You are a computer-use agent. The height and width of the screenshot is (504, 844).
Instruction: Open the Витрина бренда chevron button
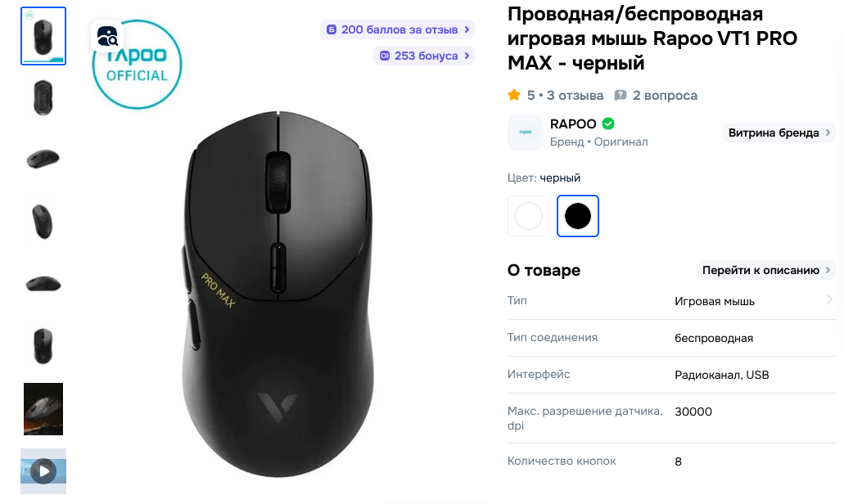(779, 133)
